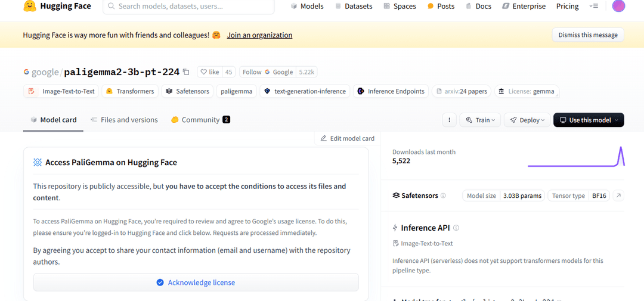Image resolution: width=644 pixels, height=301 pixels.
Task: Expand the Use this model dropdown
Action: point(589,120)
